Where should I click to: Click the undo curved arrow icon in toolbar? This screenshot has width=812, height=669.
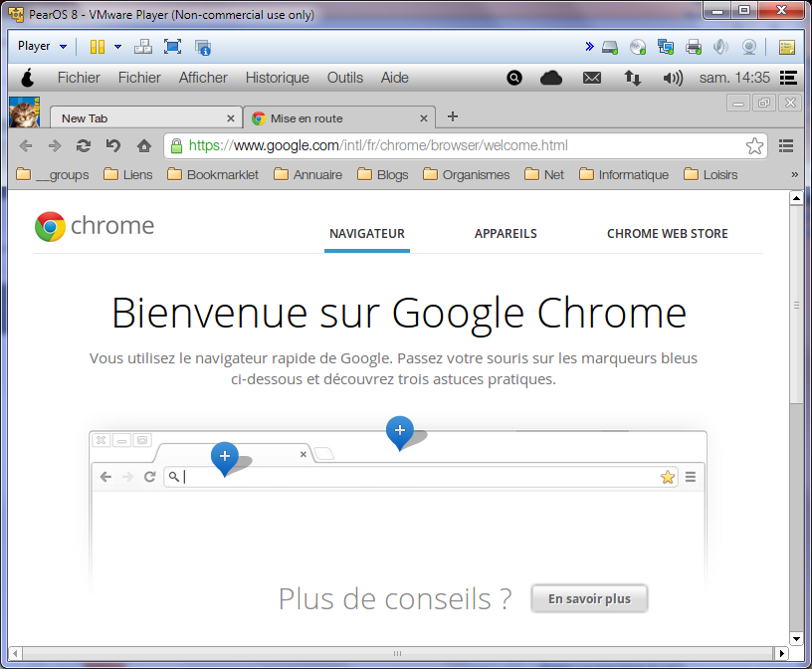(112, 146)
